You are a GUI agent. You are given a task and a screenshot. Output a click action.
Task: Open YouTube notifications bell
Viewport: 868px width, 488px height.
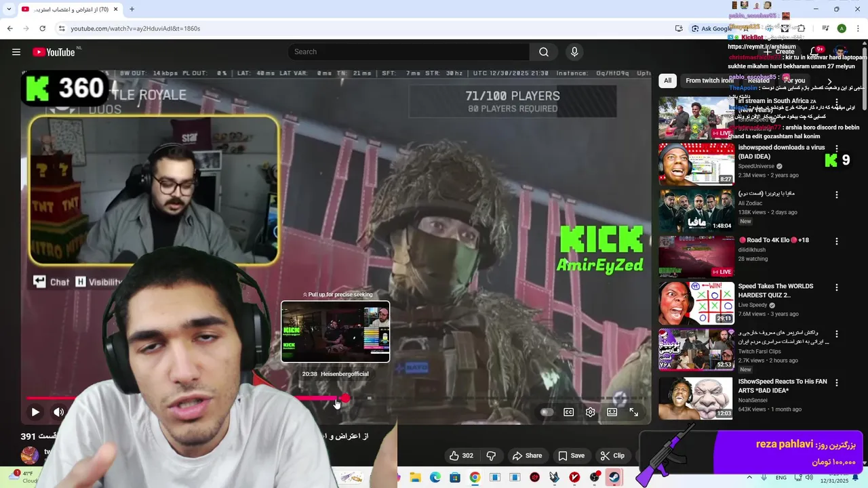[815, 52]
